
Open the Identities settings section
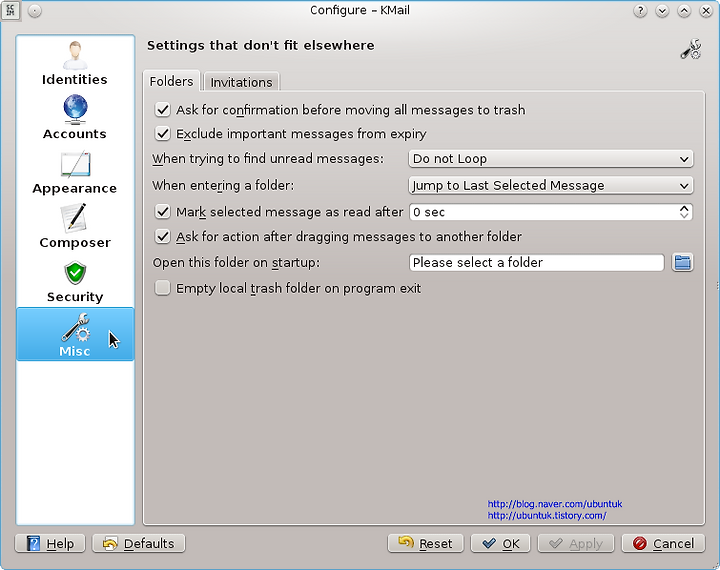pos(75,63)
